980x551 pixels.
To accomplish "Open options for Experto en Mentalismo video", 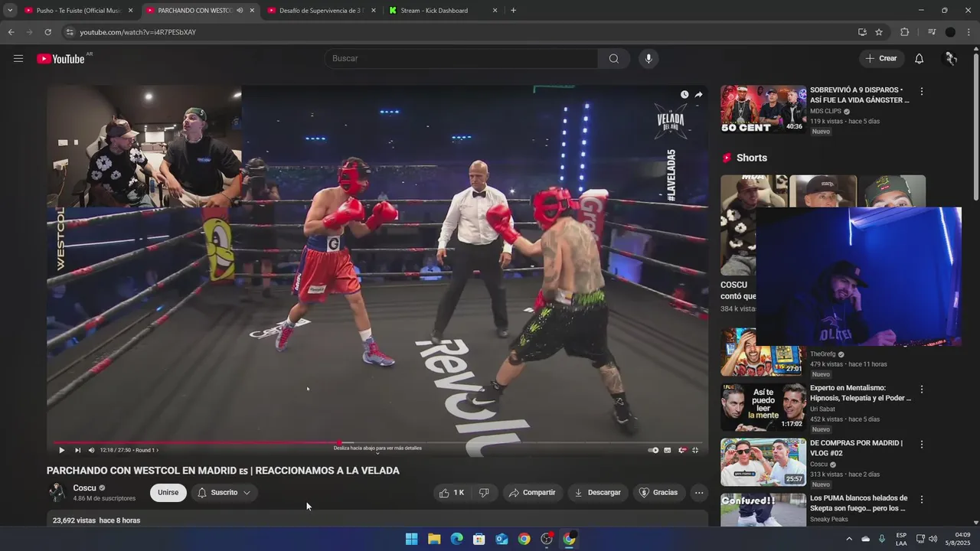I will click(x=922, y=390).
